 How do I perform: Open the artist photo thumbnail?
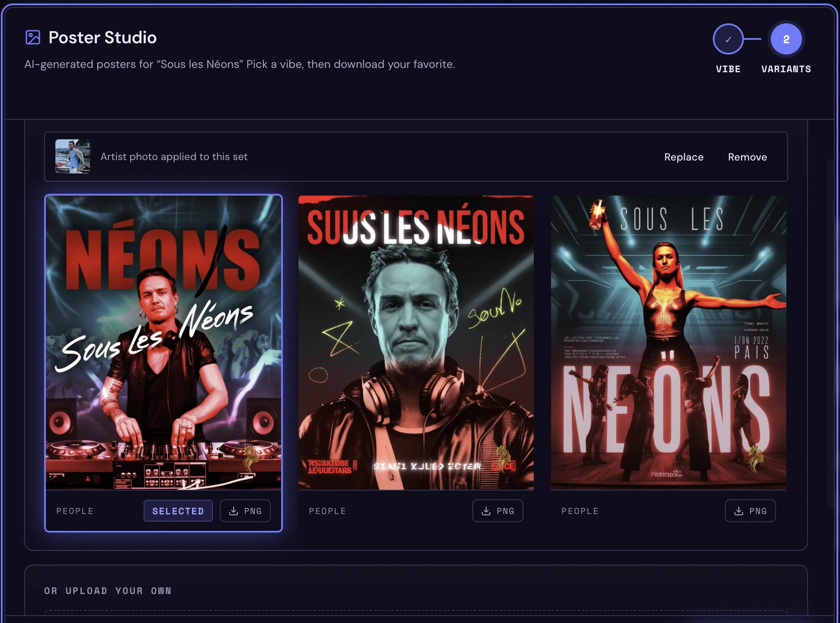(x=73, y=157)
